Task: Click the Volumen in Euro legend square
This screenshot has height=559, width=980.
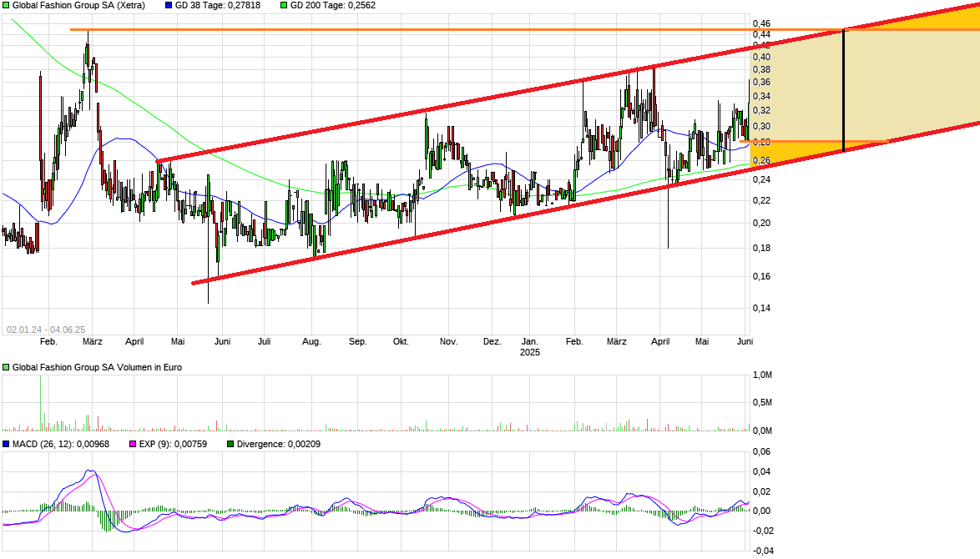Action: tap(6, 367)
